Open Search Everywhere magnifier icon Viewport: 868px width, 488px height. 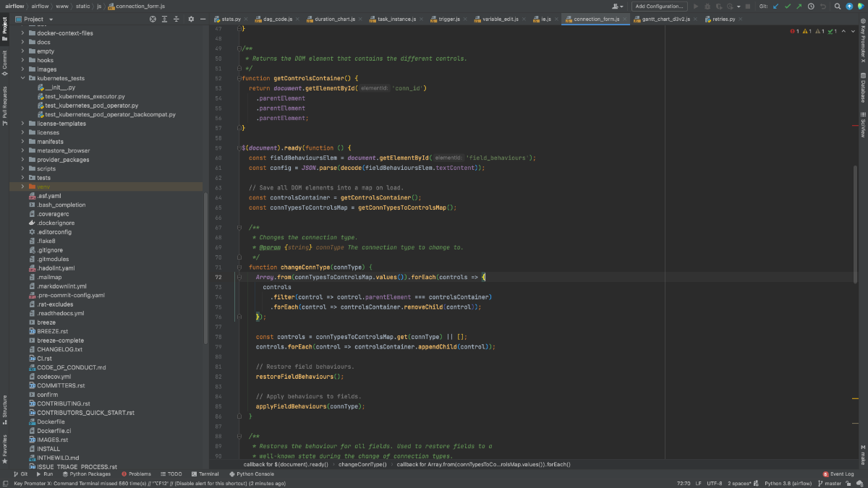(x=838, y=7)
